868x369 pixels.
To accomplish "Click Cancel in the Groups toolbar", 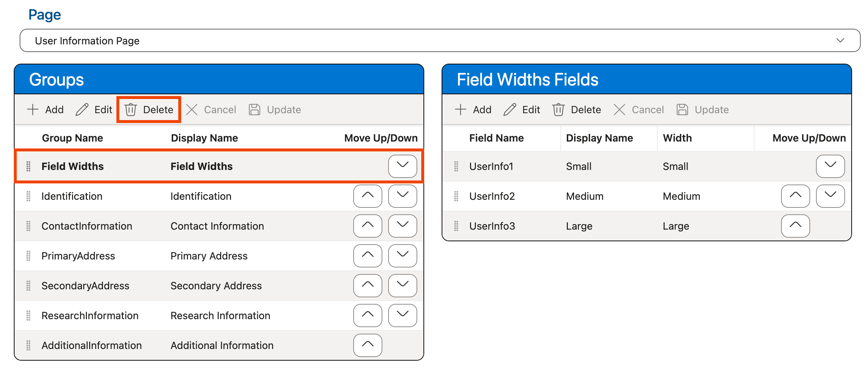I will (x=211, y=110).
